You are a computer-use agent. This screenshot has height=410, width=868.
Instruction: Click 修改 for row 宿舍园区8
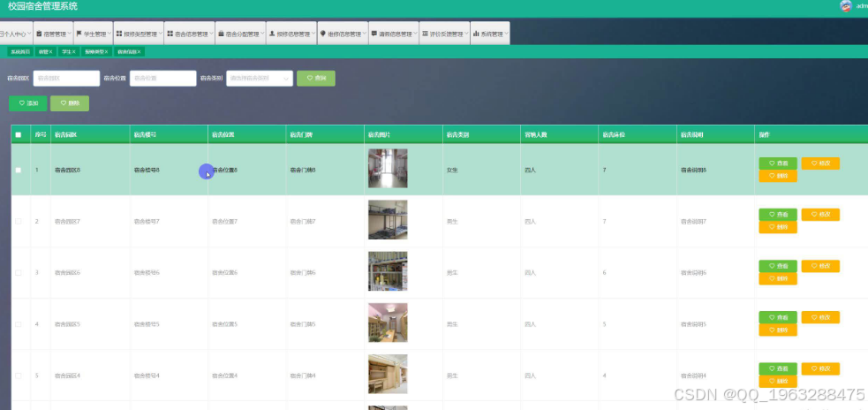click(x=820, y=163)
